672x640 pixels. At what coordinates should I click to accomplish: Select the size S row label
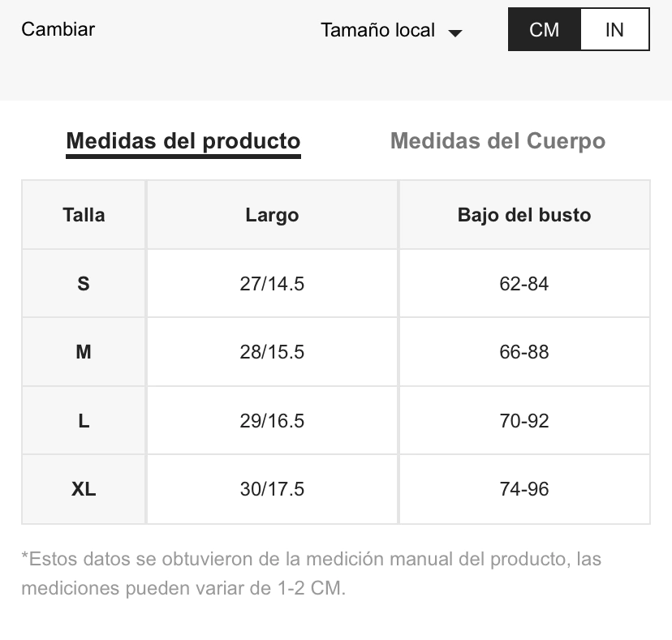pyautogui.click(x=84, y=284)
